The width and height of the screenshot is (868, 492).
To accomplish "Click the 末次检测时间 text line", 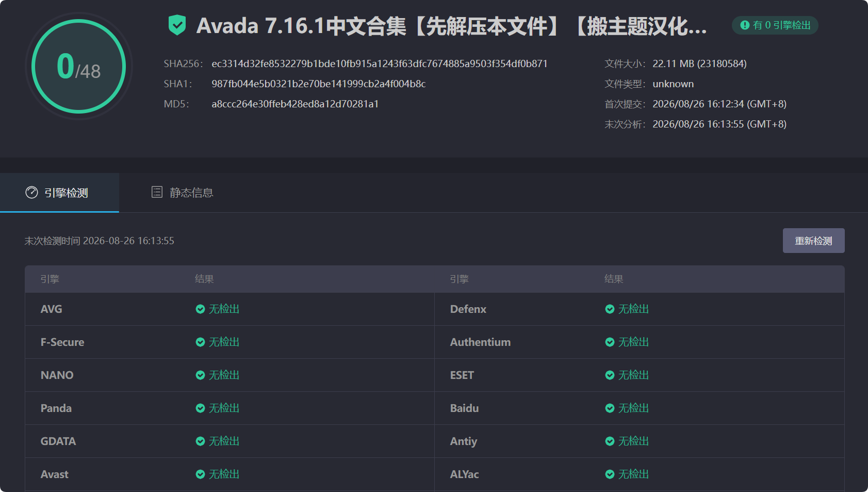I will 99,241.
